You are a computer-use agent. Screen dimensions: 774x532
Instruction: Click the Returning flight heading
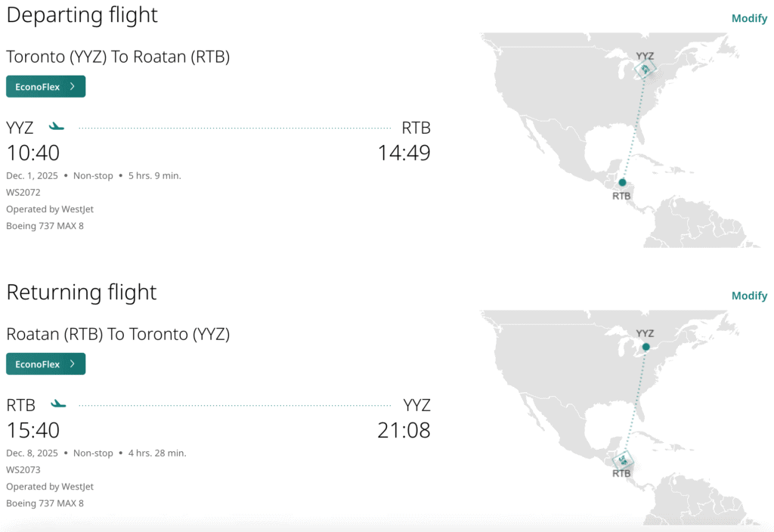pyautogui.click(x=82, y=292)
